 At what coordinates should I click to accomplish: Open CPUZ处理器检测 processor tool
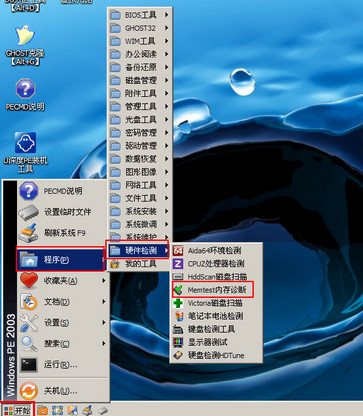[216, 264]
